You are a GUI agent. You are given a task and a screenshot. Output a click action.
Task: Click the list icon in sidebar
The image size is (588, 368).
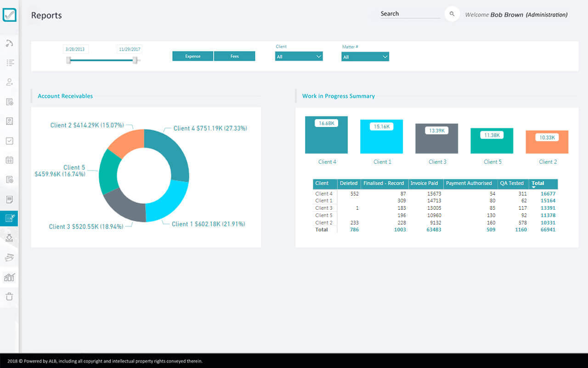click(x=9, y=63)
